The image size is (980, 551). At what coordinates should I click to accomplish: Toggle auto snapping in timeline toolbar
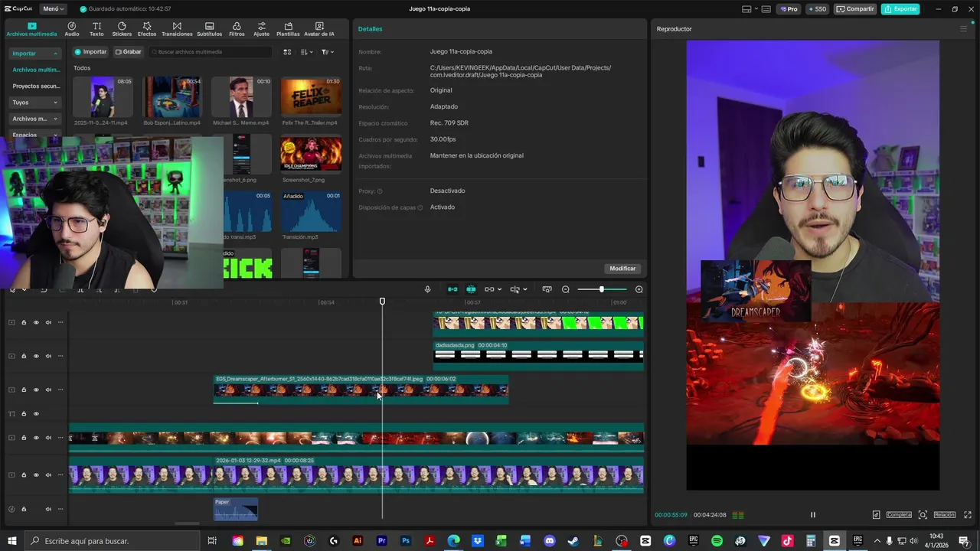pos(471,289)
